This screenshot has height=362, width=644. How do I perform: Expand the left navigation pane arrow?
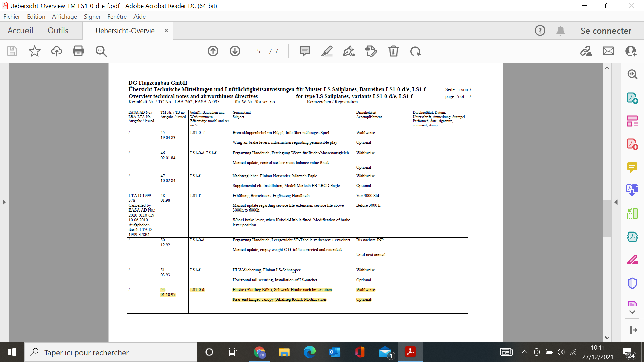[4, 202]
